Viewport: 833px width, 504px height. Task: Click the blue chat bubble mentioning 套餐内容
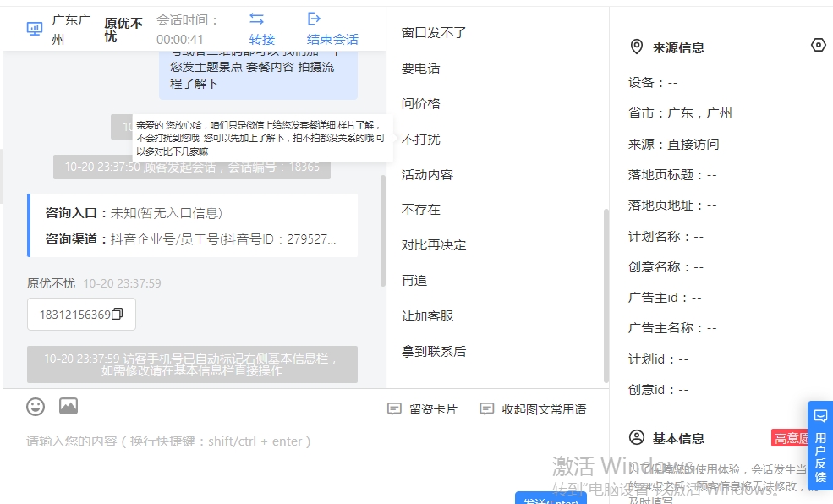pyautogui.click(x=258, y=75)
